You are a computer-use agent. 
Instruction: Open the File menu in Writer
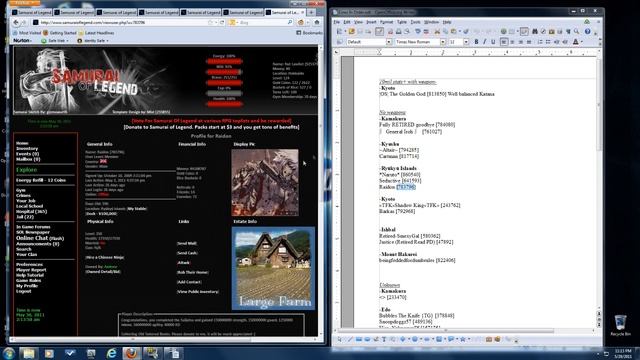click(x=336, y=22)
